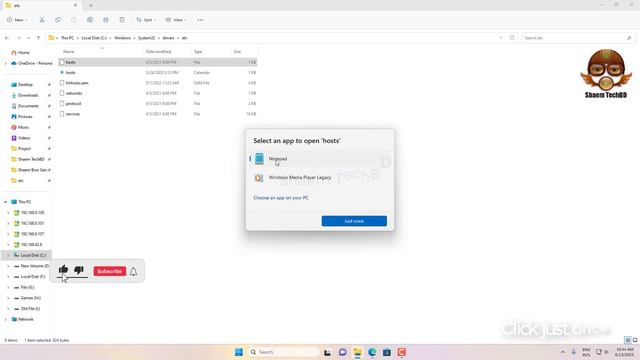
Task: Sort by the Size column header
Action: (x=237, y=52)
